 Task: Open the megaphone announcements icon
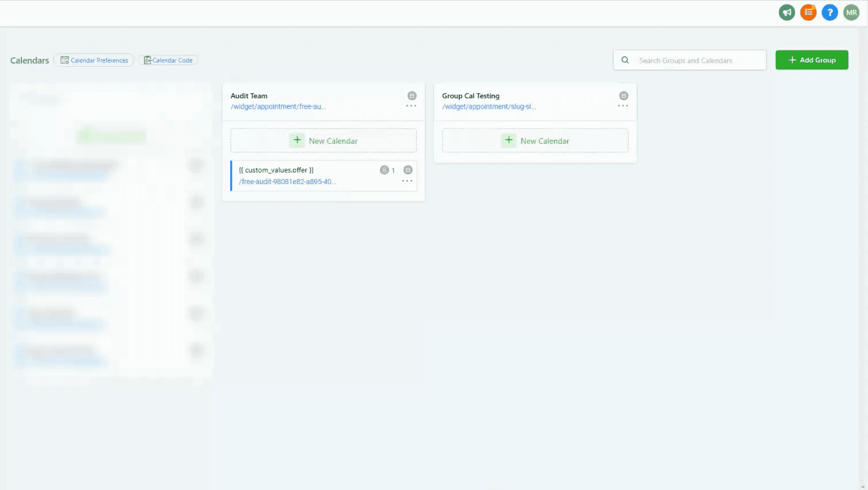[x=787, y=12]
